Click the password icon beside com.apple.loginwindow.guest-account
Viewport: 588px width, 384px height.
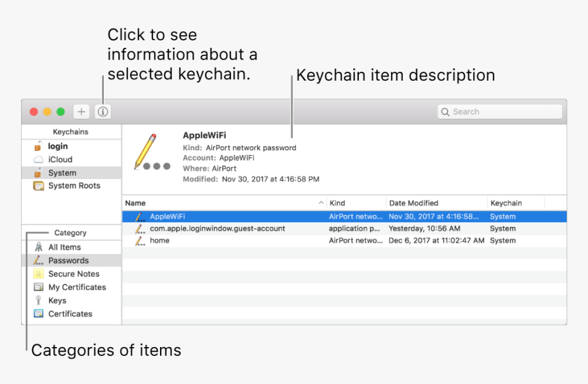tap(140, 228)
